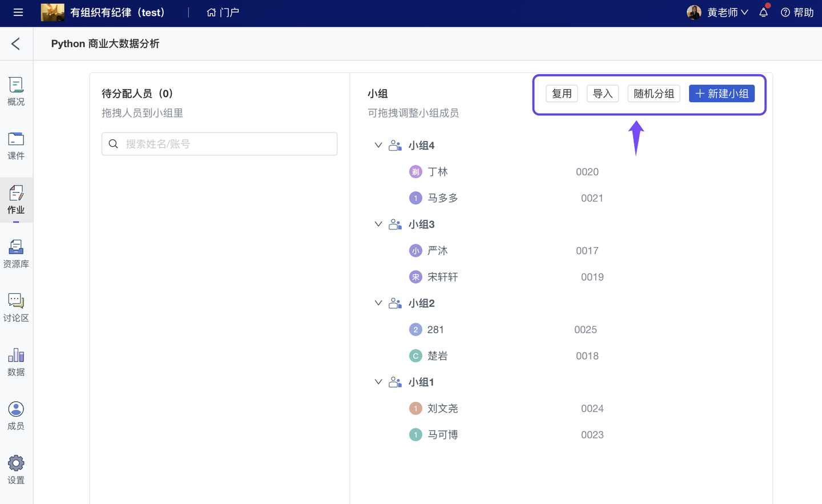Screen dimensions: 822x504
Task: Click the search 姓名/账号 input field
Action: pos(219,144)
